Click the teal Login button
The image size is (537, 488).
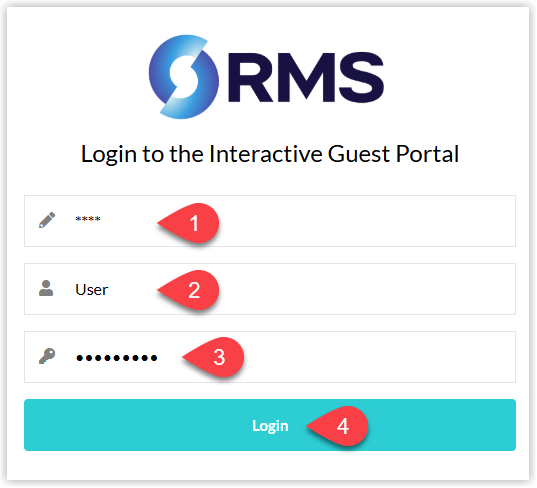[270, 425]
